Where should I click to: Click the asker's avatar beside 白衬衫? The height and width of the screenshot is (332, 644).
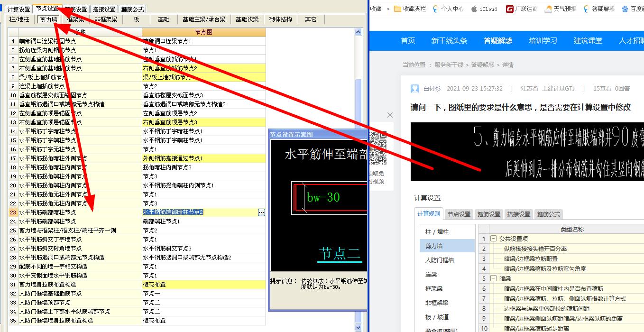point(415,89)
